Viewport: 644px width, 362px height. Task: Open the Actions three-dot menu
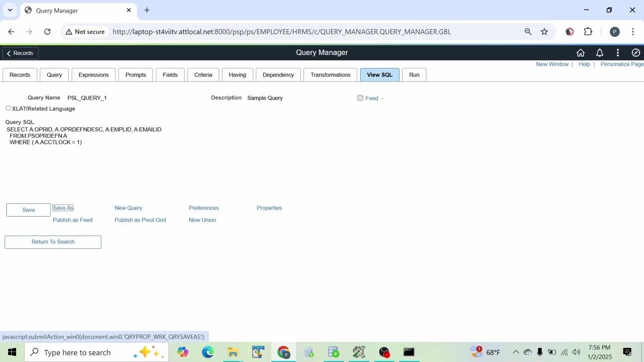[x=618, y=53]
